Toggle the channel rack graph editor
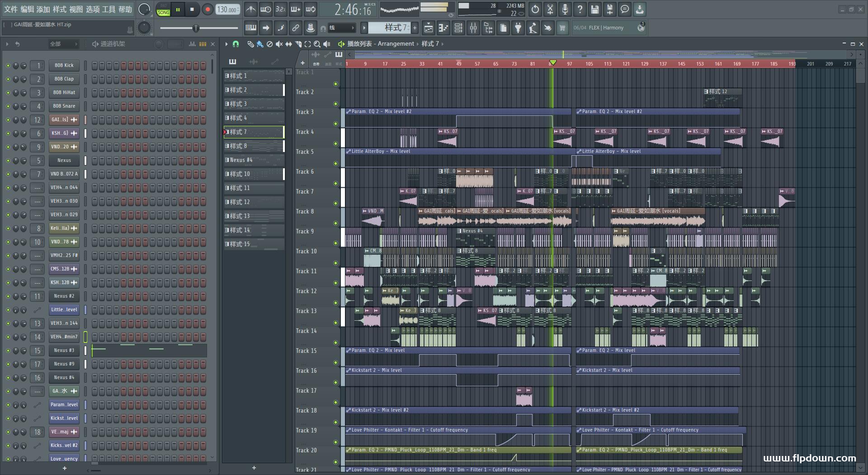The image size is (868, 475). point(192,44)
